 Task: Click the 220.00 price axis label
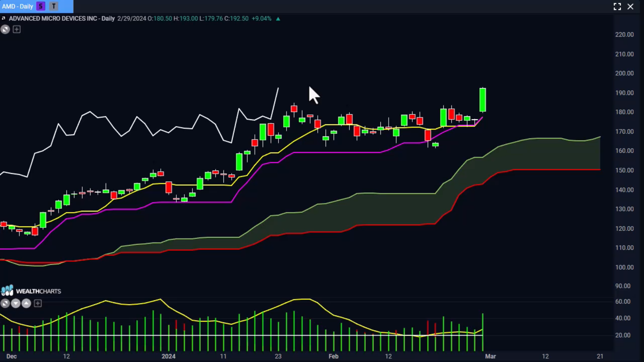[x=625, y=35]
